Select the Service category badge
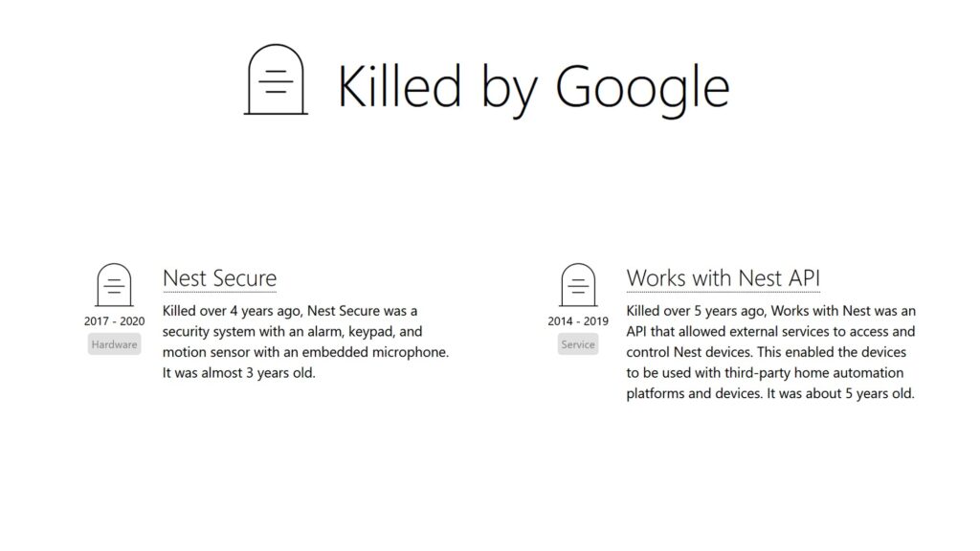This screenshot has height=551, width=980. [578, 344]
